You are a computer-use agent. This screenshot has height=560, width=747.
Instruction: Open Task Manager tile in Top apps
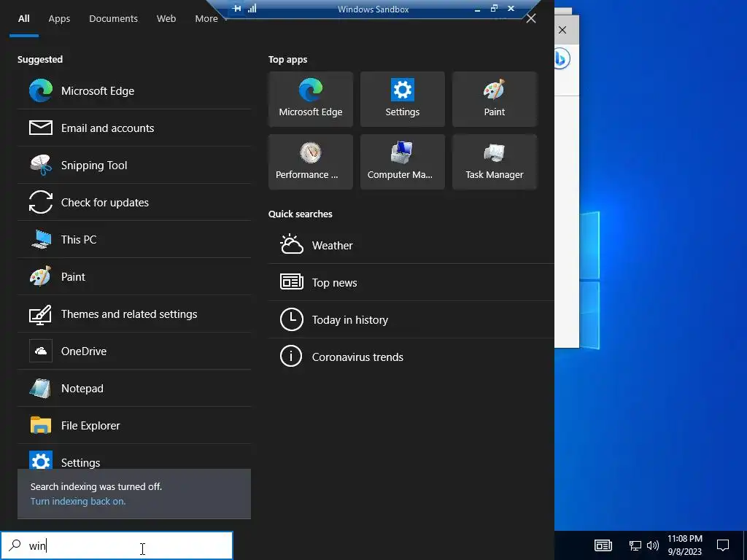[x=495, y=162]
